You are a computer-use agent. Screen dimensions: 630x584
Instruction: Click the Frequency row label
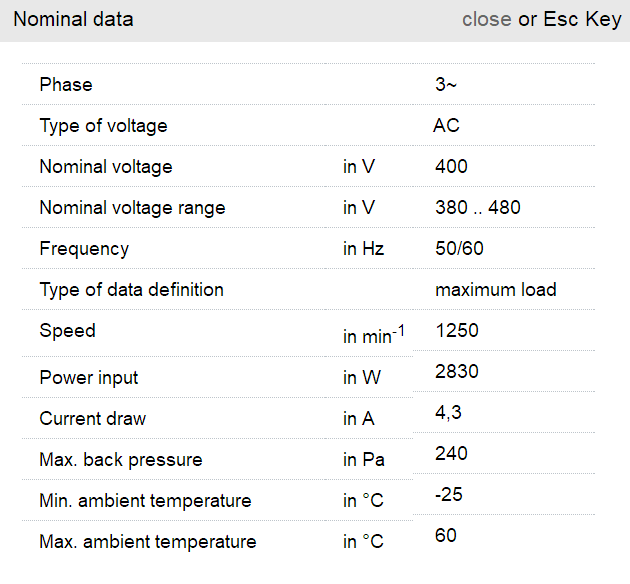[x=84, y=249]
